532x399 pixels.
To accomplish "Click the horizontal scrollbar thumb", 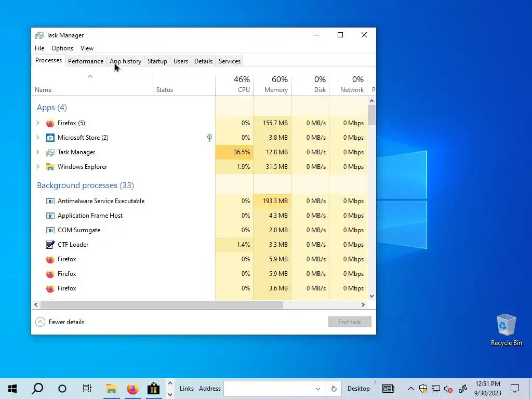I will tap(162, 304).
